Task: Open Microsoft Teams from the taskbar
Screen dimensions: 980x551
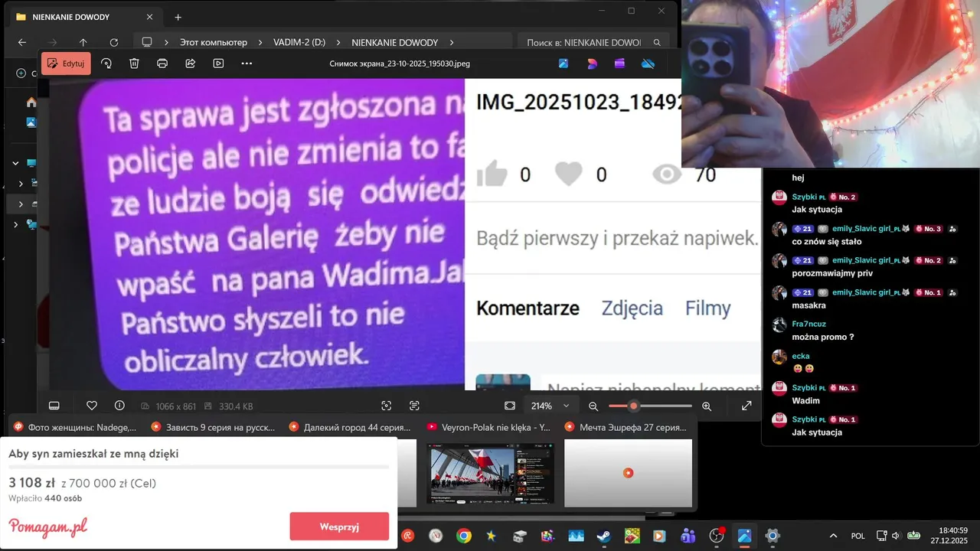Action: click(688, 536)
